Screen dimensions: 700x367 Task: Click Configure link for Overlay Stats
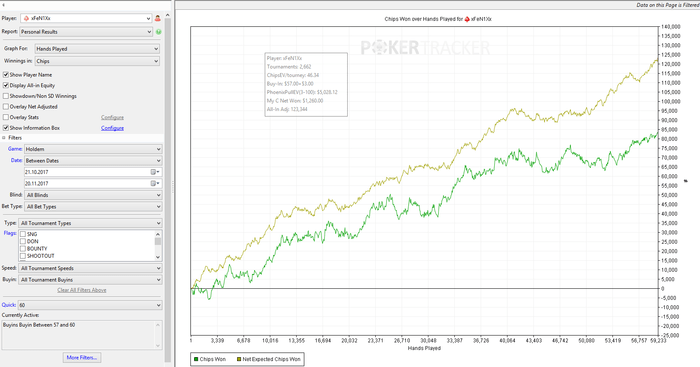point(112,117)
